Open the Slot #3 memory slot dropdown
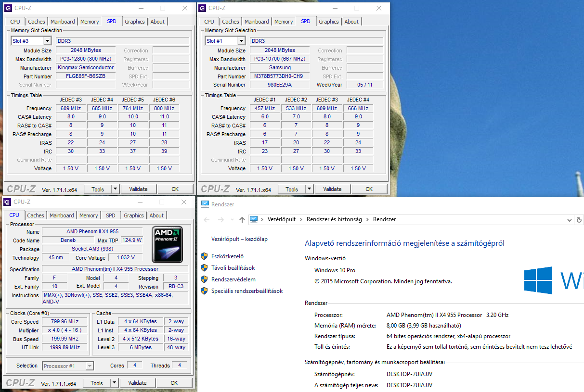Image resolution: width=584 pixels, height=392 pixels. click(x=47, y=41)
